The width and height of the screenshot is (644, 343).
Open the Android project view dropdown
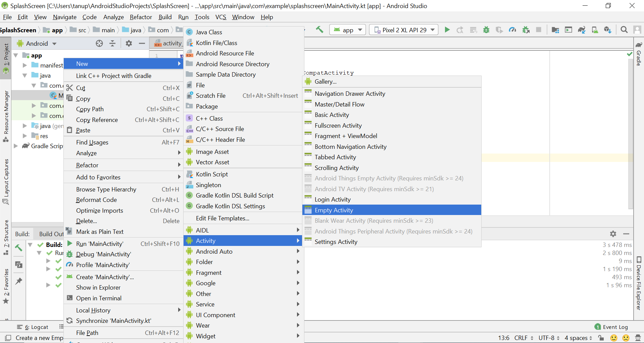pyautogui.click(x=37, y=43)
